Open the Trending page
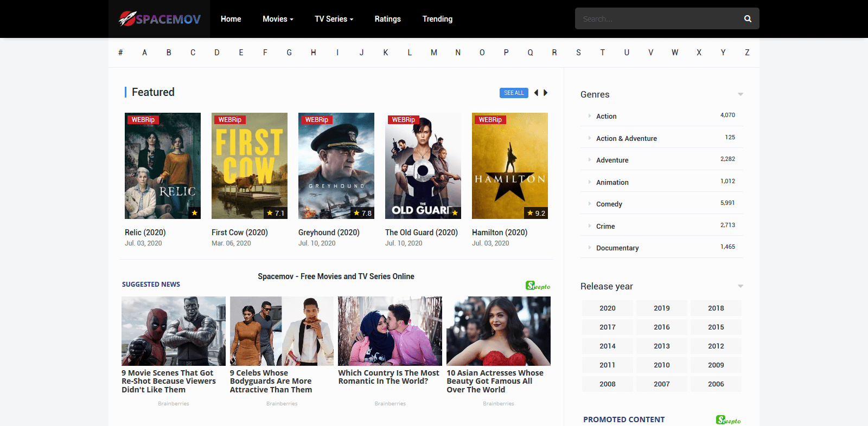The image size is (868, 426). [437, 19]
